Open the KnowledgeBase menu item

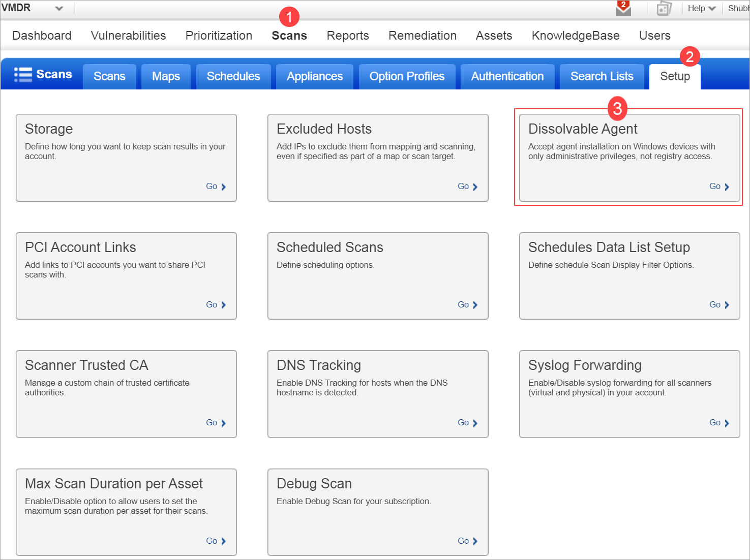(575, 36)
